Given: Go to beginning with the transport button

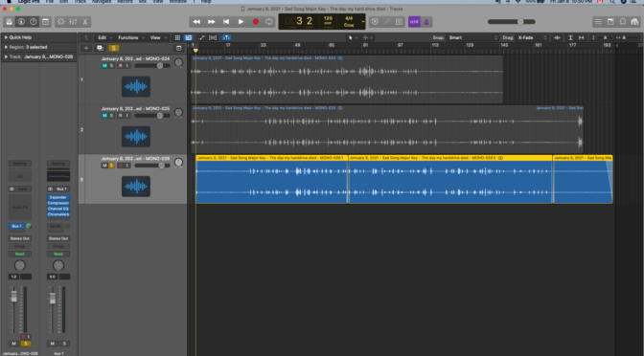Looking at the screenshot, I should tap(226, 22).
